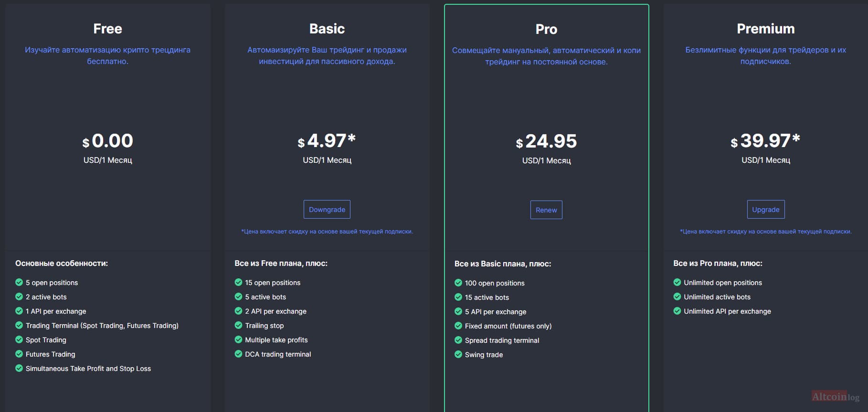The height and width of the screenshot is (412, 868).
Task: Click the $4.97 Basic plan price
Action: point(327,141)
